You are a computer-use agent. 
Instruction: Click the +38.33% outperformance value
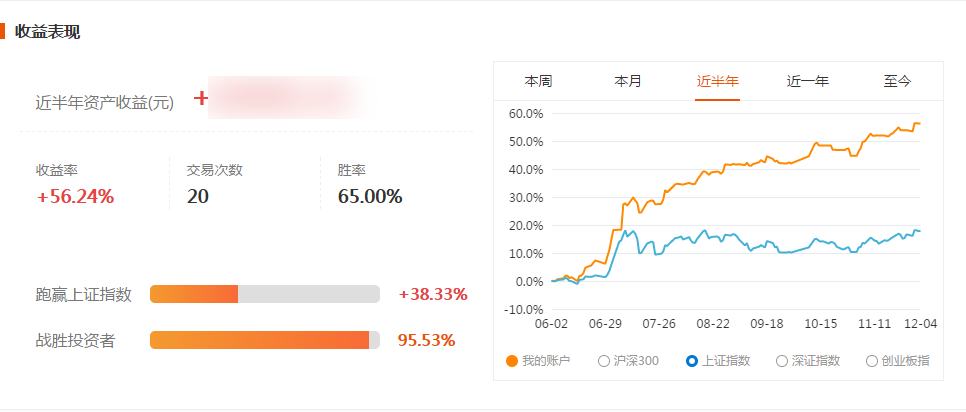click(x=433, y=294)
